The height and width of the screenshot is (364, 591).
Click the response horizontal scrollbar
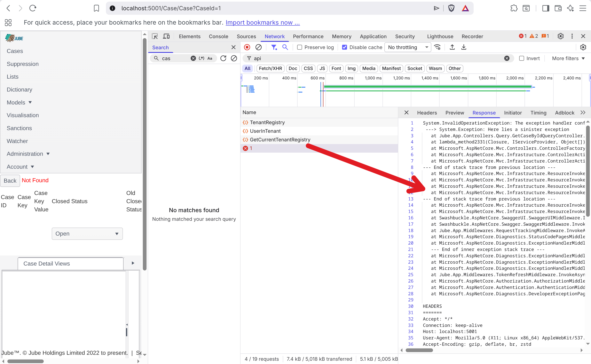pos(419,350)
